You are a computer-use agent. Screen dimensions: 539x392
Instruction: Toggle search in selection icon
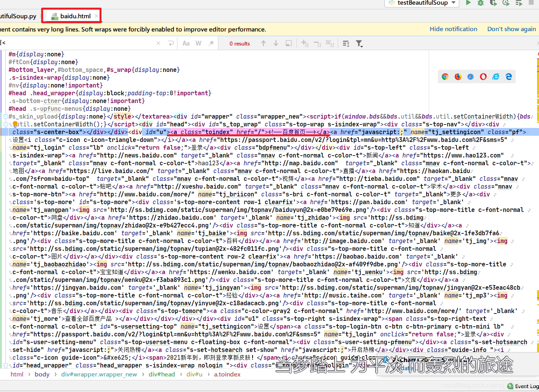[x=288, y=43]
